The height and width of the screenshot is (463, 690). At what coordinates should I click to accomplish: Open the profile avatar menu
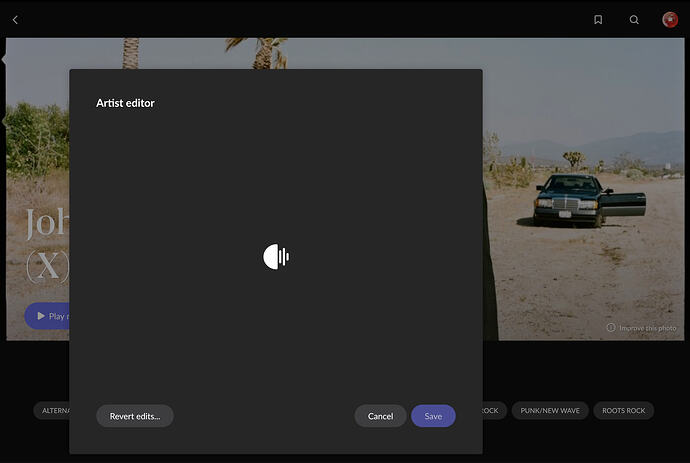670,20
